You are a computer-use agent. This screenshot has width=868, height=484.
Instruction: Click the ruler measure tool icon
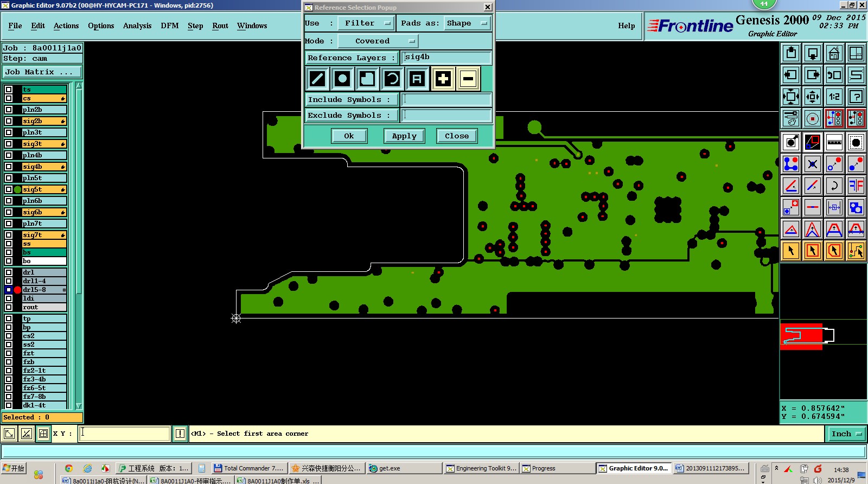tap(834, 142)
